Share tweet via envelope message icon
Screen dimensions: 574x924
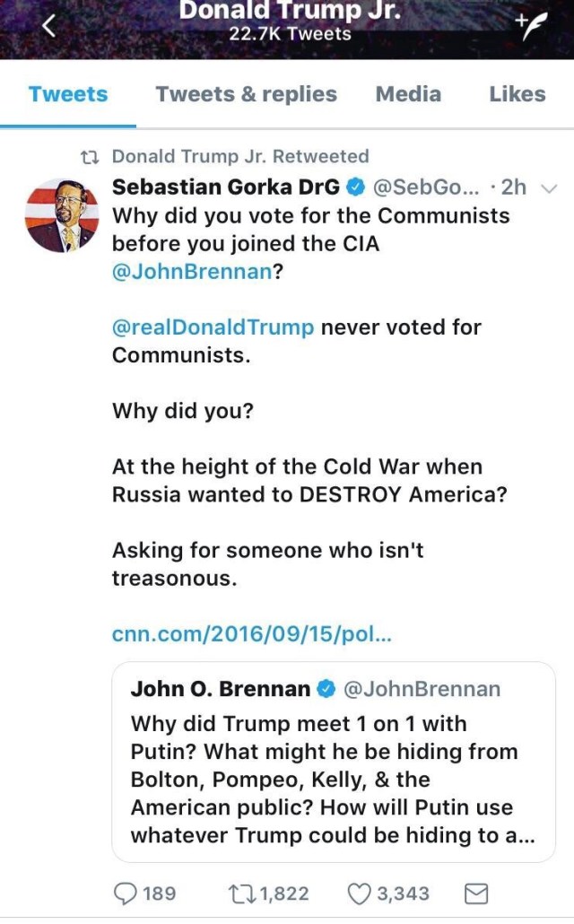(476, 893)
